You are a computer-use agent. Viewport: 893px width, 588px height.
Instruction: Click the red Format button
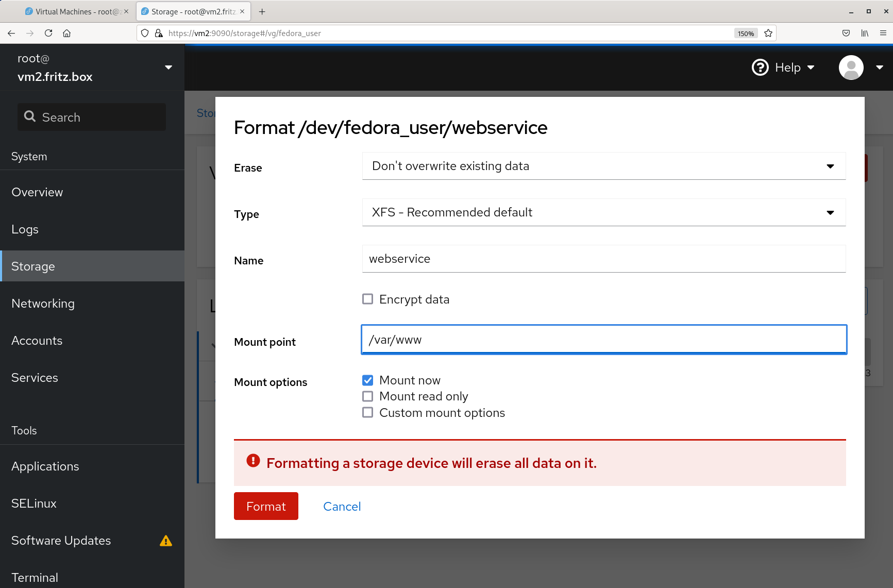[x=266, y=506]
